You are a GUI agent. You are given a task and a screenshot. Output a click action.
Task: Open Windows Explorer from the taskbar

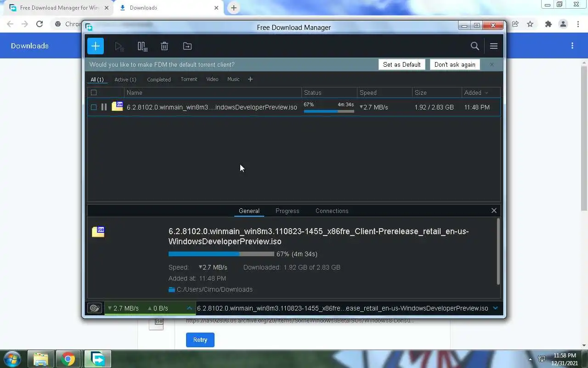coord(41,359)
